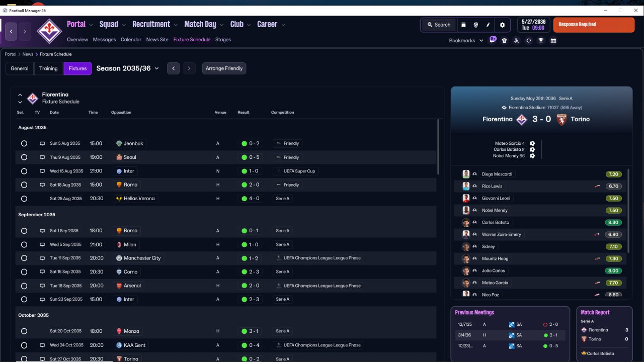Open the Season 2035/36 selector dropdown

coord(128,68)
